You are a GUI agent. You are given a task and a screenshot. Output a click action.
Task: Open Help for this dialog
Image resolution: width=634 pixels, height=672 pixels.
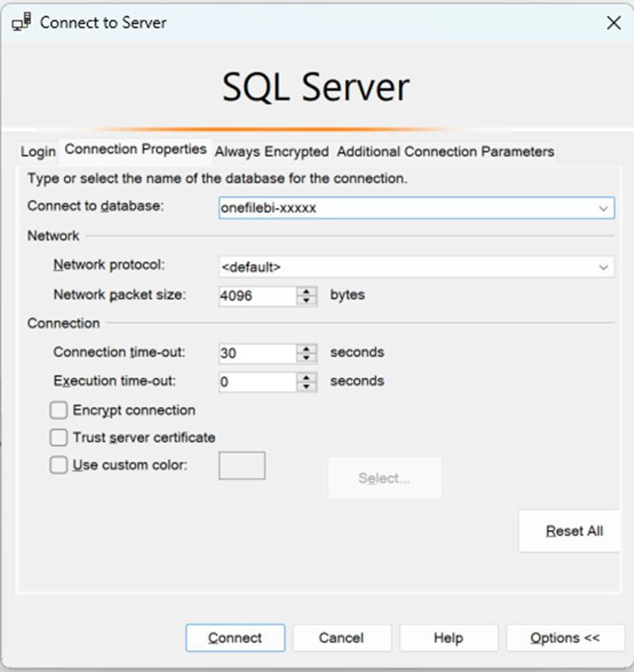coord(449,638)
